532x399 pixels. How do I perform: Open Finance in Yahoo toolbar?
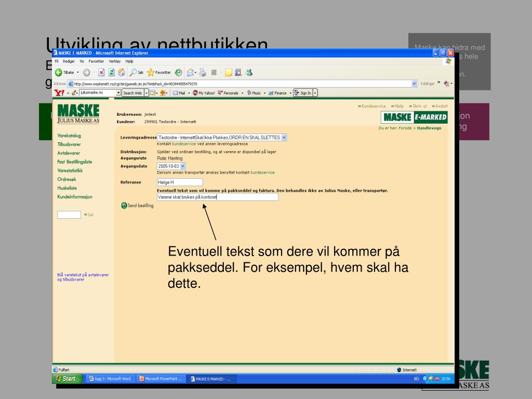click(x=277, y=93)
